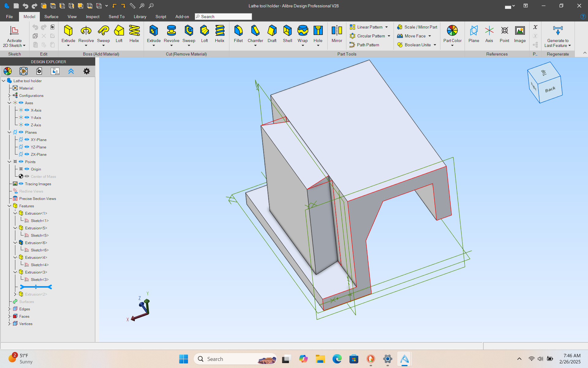Toggle visibility of Origin point
This screenshot has width=588, height=368.
[27, 169]
